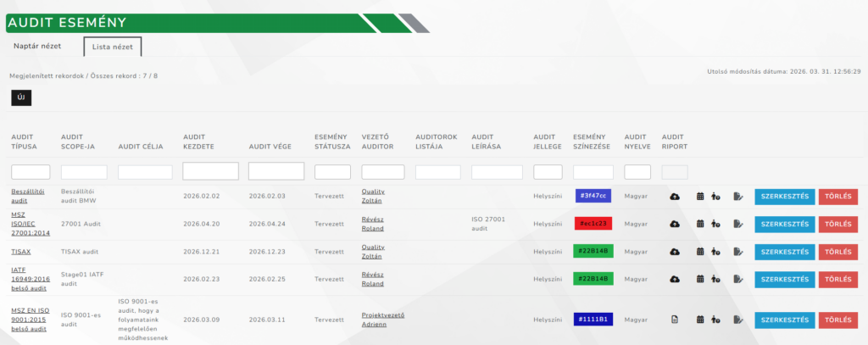The image size is (868, 345).
Task: Click document-pen icon in ISO 9001:2015 row
Action: tap(738, 320)
